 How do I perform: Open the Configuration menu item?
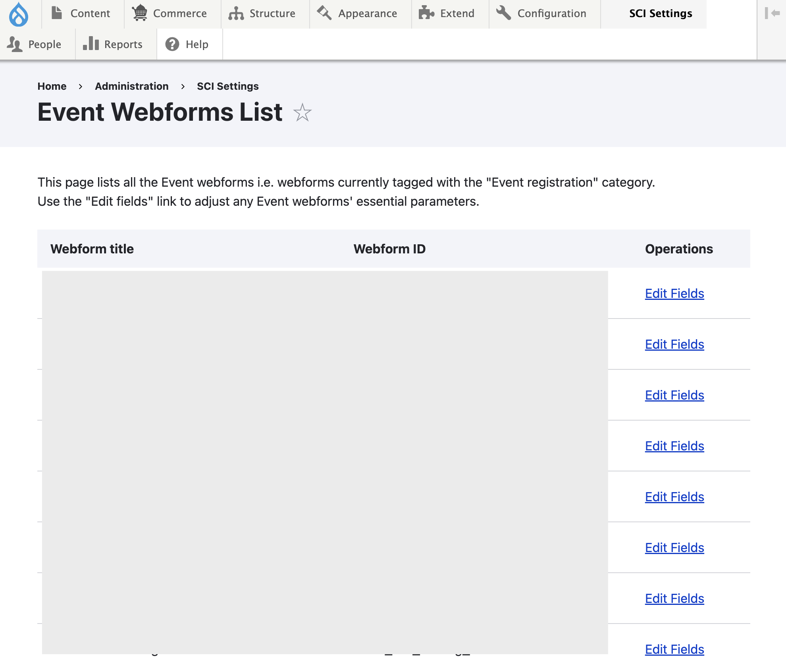[552, 14]
